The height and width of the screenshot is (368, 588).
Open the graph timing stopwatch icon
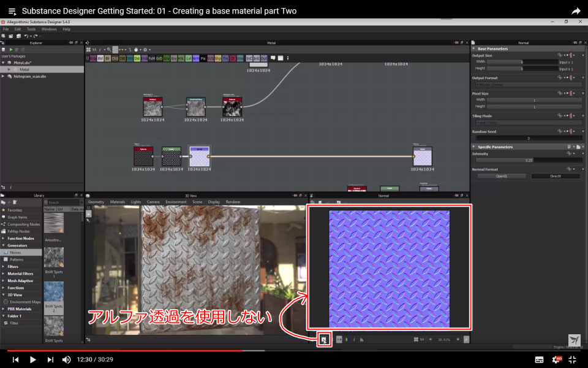[x=136, y=50]
